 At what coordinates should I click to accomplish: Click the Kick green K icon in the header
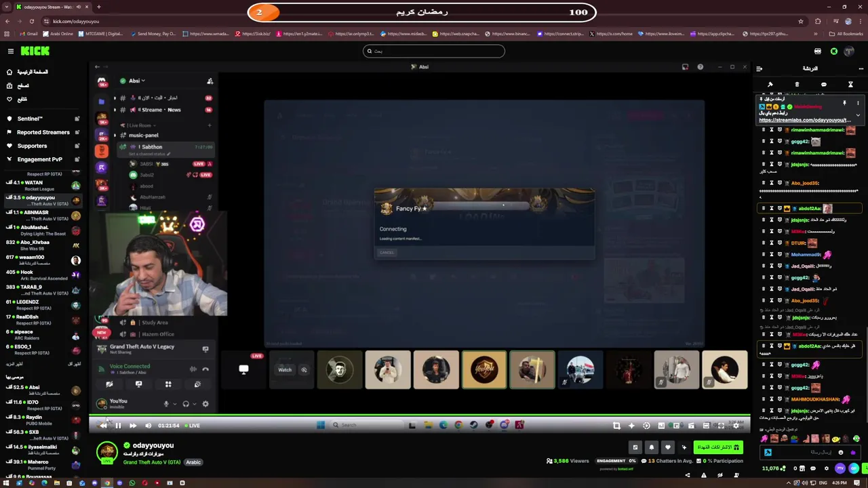834,51
